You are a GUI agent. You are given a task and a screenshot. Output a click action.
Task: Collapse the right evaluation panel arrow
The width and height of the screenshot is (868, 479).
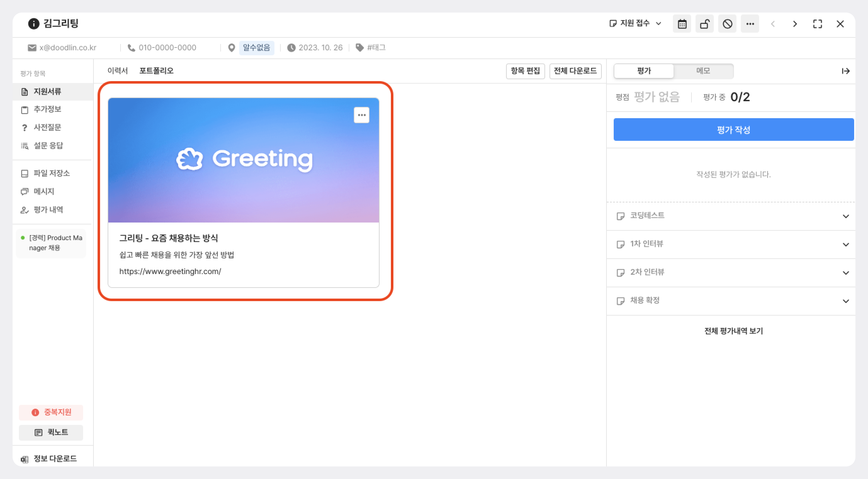pos(845,71)
